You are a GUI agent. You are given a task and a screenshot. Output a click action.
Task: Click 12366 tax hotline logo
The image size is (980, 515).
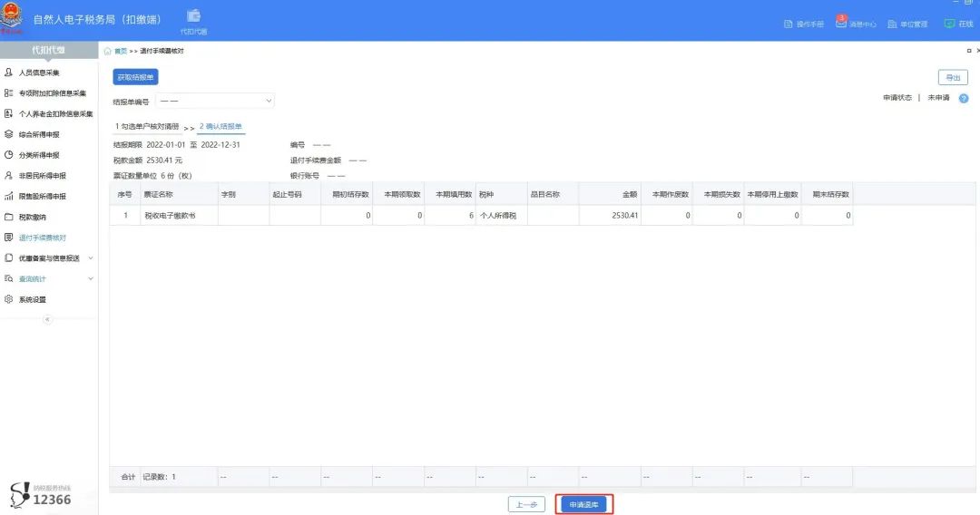pos(41,494)
